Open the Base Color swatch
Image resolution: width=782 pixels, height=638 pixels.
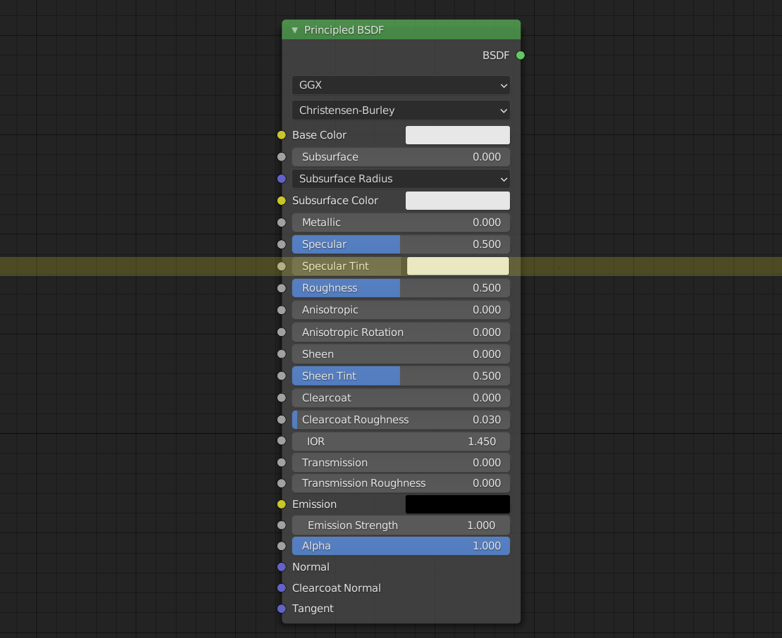click(458, 135)
